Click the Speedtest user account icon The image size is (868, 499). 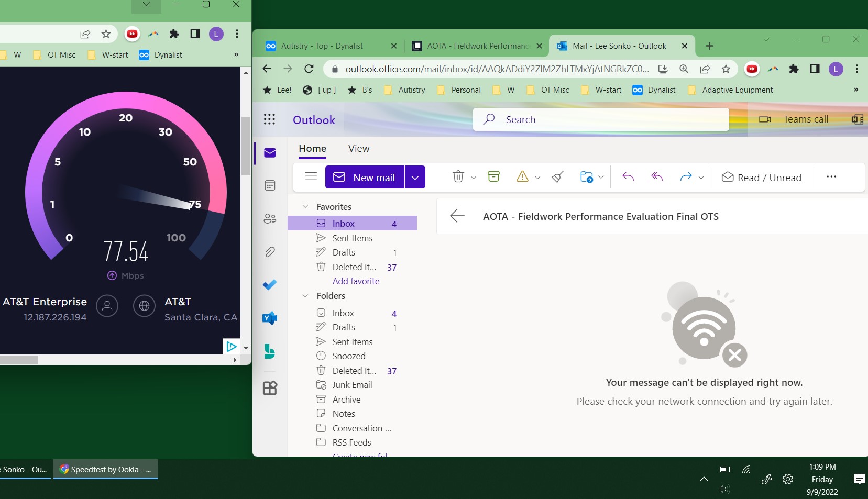(x=107, y=306)
